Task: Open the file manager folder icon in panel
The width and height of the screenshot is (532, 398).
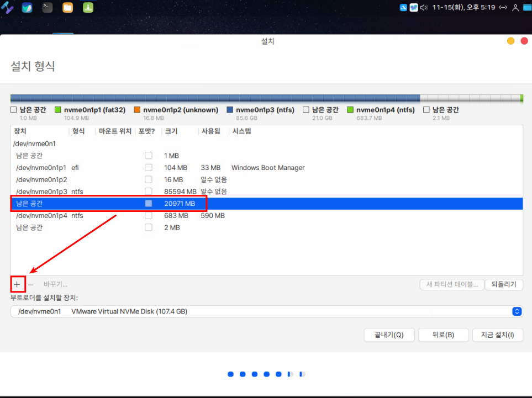Action: point(67,8)
